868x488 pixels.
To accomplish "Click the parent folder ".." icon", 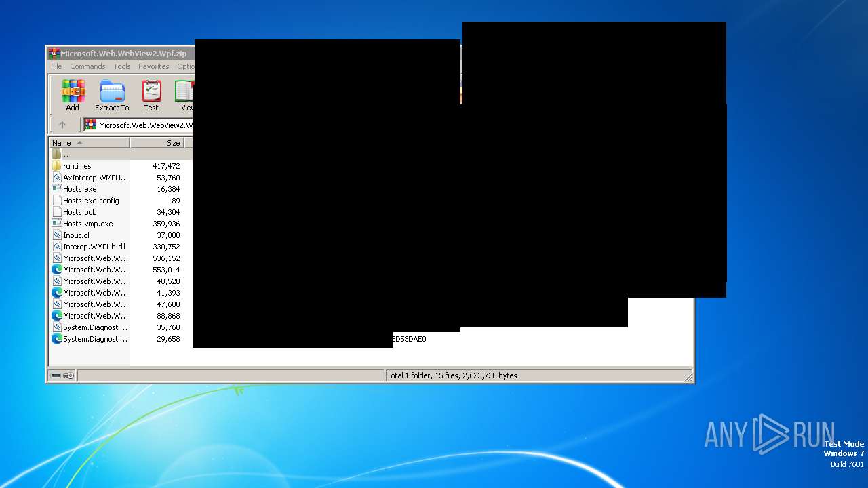I will point(57,155).
